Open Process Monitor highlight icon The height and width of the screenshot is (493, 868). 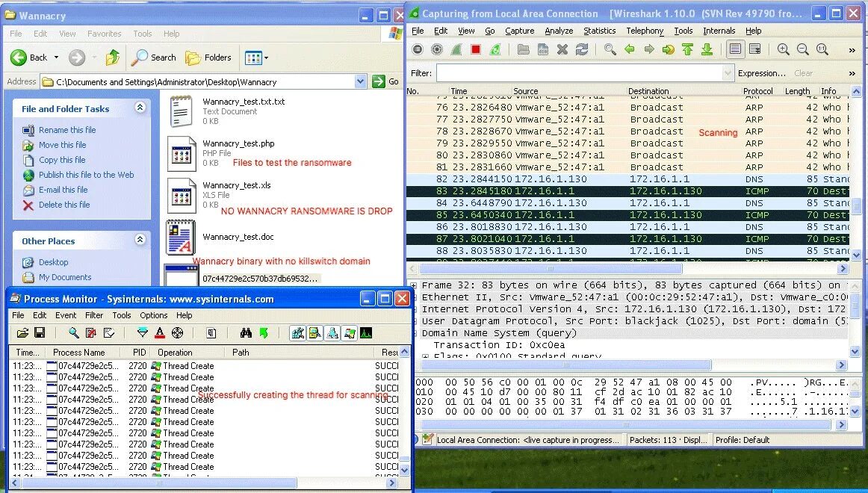(x=160, y=332)
